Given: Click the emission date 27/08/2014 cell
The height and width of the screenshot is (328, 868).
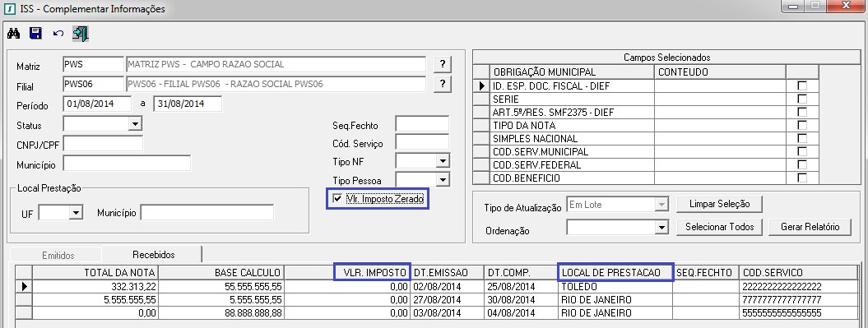Looking at the screenshot, I should [x=448, y=300].
